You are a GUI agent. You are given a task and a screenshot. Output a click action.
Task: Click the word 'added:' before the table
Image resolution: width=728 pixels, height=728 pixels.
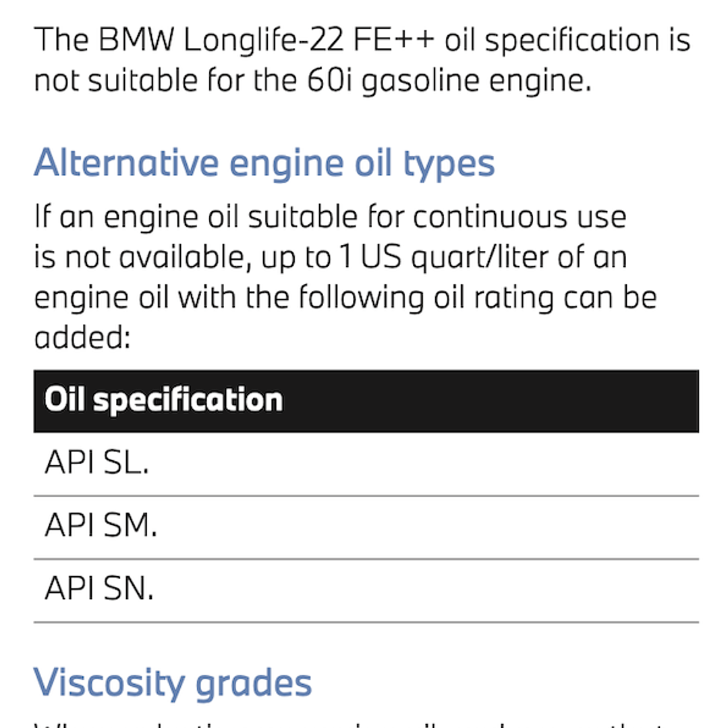82,338
